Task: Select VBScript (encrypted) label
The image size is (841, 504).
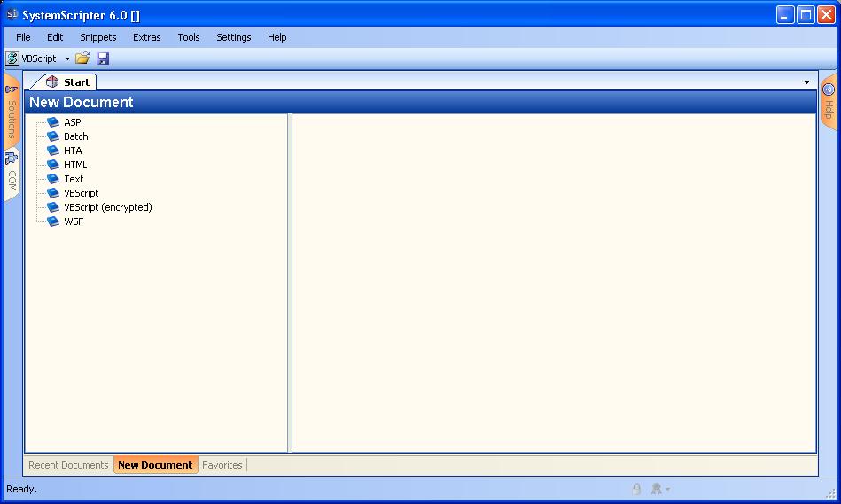Action: point(108,207)
